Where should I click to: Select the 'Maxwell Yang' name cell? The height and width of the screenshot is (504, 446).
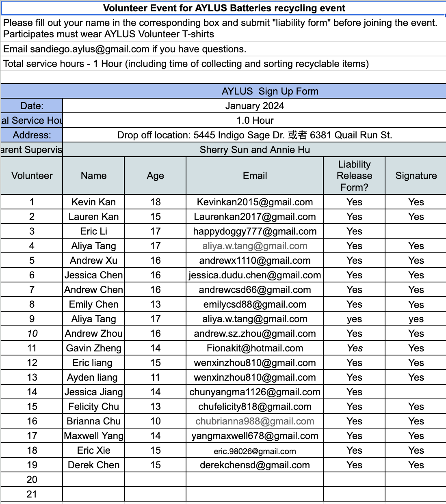(x=94, y=436)
